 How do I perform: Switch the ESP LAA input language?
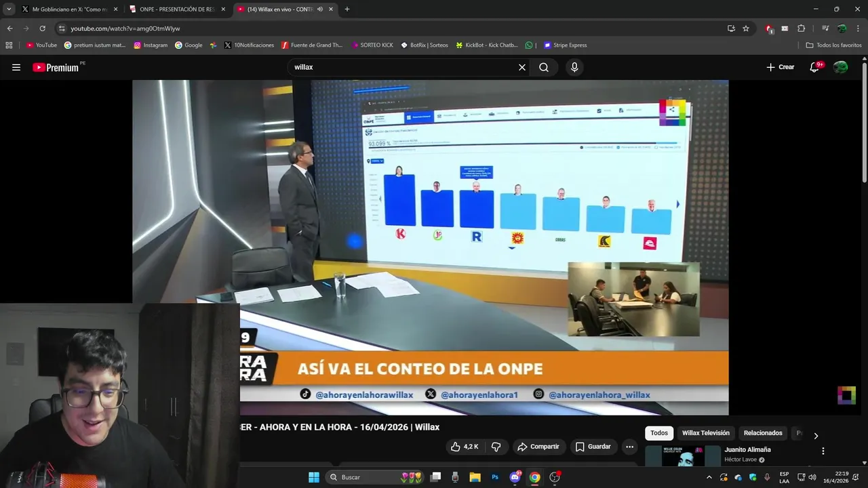pos(784,477)
